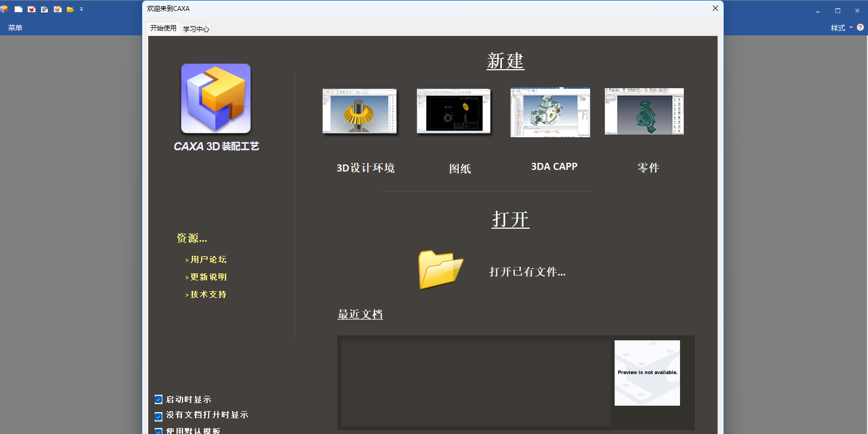Open the quick access toolbar customize arrow
The height and width of the screenshot is (434, 868).
click(82, 9)
